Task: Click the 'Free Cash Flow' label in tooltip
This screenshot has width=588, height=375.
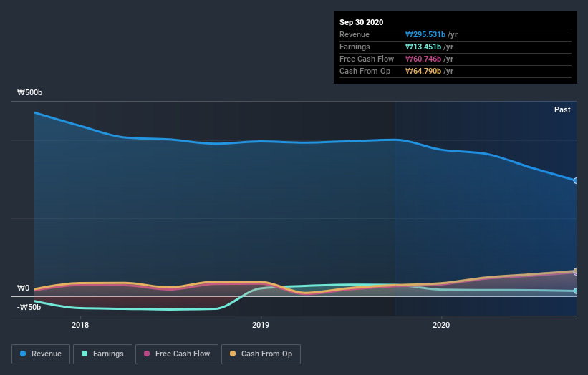Action: [x=367, y=59]
